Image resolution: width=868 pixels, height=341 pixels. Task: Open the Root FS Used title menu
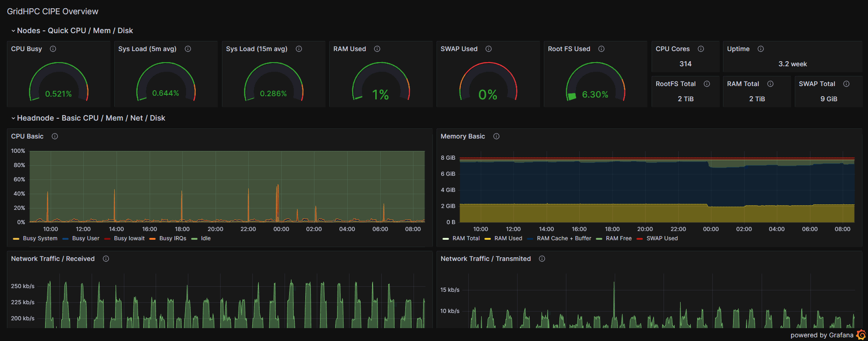click(569, 49)
